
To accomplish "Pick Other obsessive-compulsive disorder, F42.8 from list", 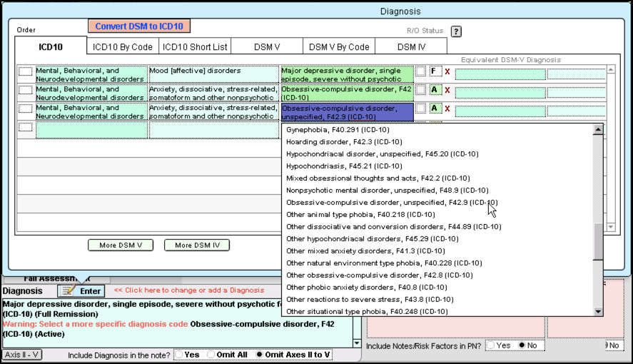I will (x=379, y=275).
